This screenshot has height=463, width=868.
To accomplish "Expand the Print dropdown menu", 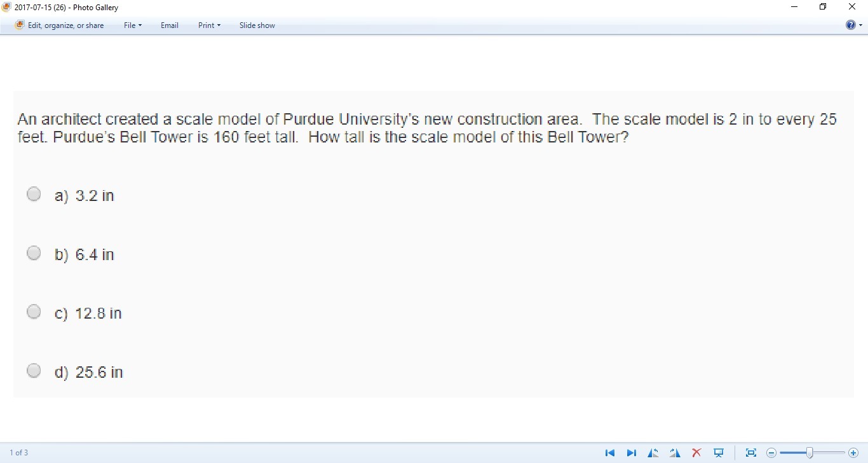I will pyautogui.click(x=209, y=25).
